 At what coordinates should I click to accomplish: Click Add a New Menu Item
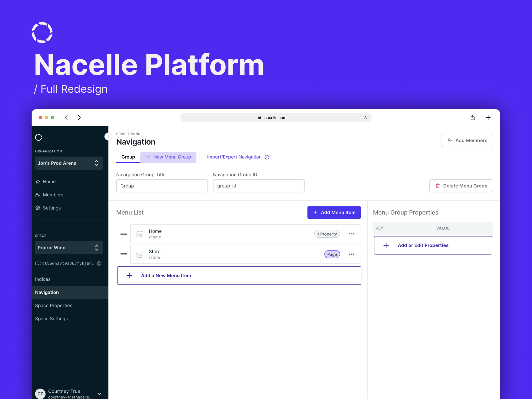[239, 276]
